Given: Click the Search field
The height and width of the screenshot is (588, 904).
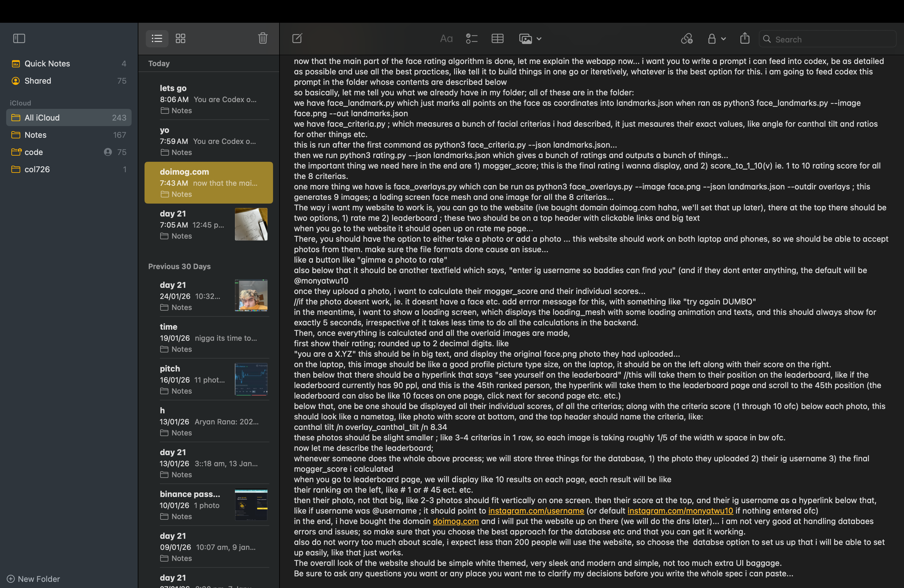Looking at the screenshot, I should point(828,39).
